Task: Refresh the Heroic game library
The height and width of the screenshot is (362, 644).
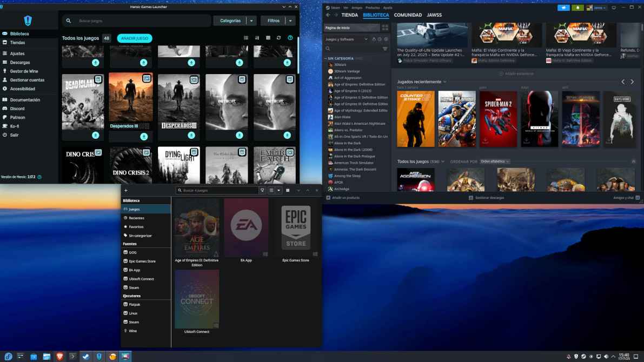Action: [279, 38]
